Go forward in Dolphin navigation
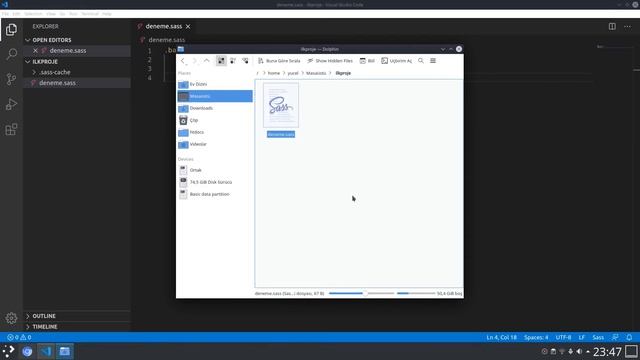 tap(195, 61)
